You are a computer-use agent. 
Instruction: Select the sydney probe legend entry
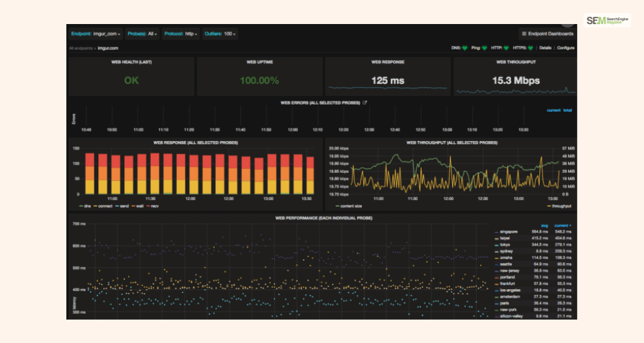tap(506, 251)
